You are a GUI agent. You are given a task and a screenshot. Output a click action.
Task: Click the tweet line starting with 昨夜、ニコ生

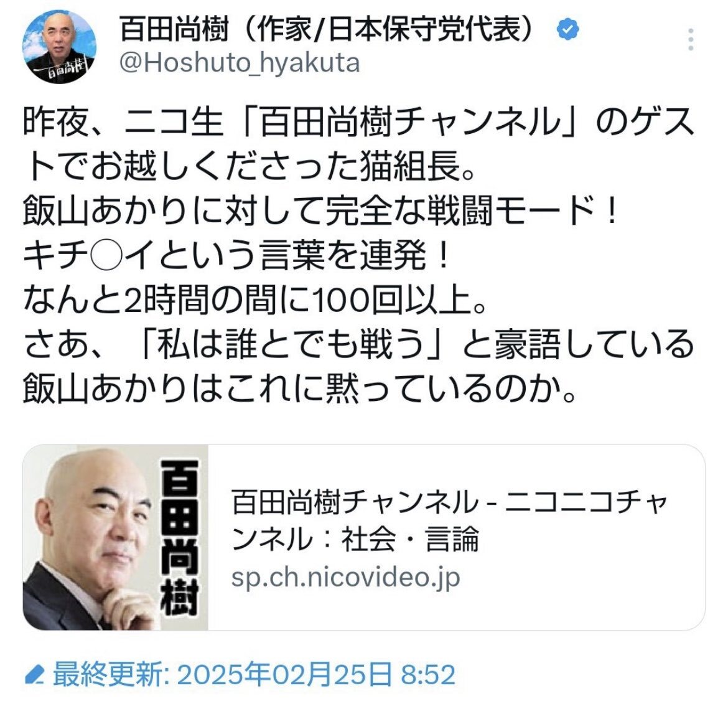point(358,122)
